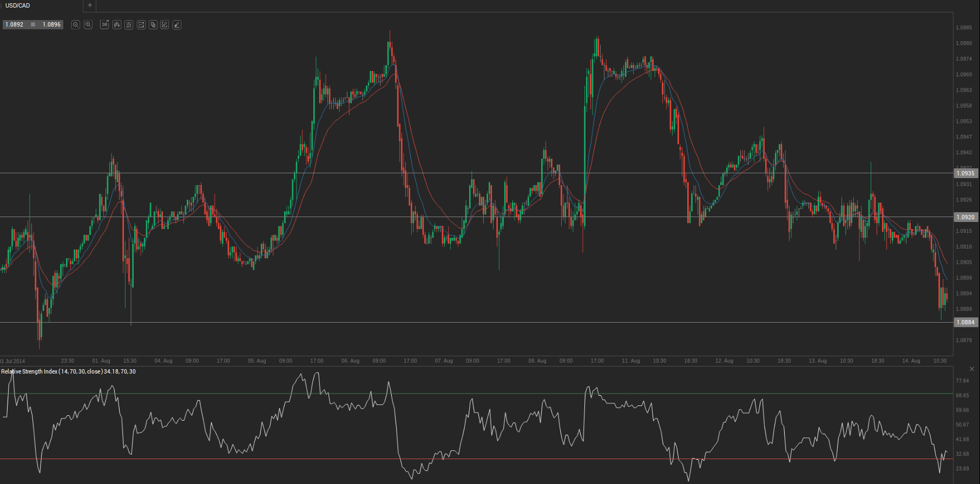Image resolution: width=980 pixels, height=484 pixels.
Task: Close the Relative Strength Index panel
Action: coord(971,369)
